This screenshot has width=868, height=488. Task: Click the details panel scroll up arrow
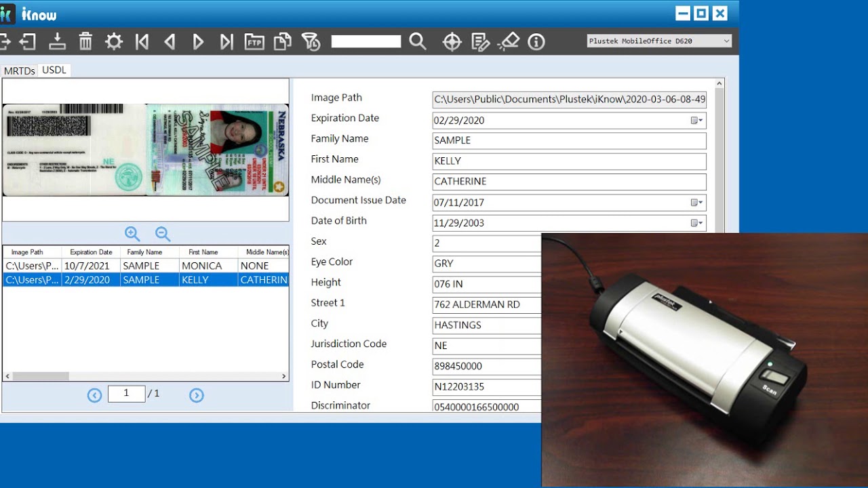(x=719, y=83)
